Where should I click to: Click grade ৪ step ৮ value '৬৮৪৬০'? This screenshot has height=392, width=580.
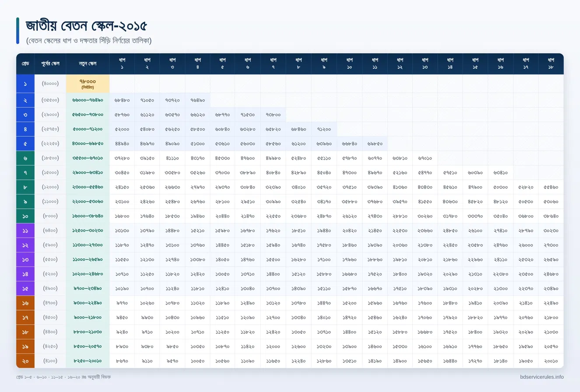pyautogui.click(x=299, y=129)
